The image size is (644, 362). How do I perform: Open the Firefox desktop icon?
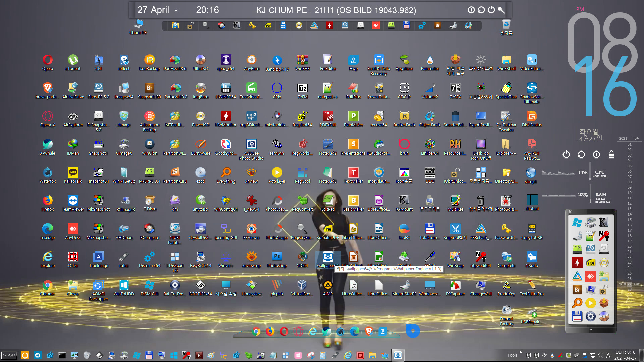[47, 203]
